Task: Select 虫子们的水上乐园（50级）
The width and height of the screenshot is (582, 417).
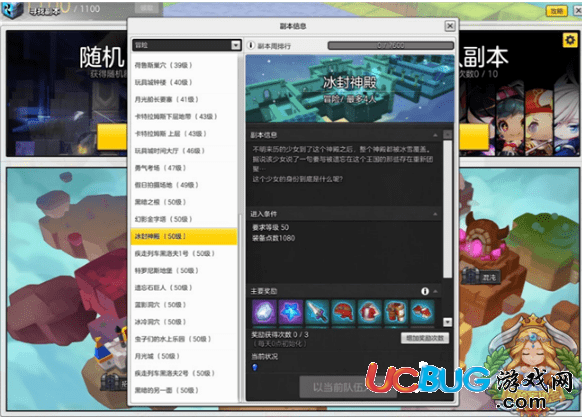Action: [184, 339]
